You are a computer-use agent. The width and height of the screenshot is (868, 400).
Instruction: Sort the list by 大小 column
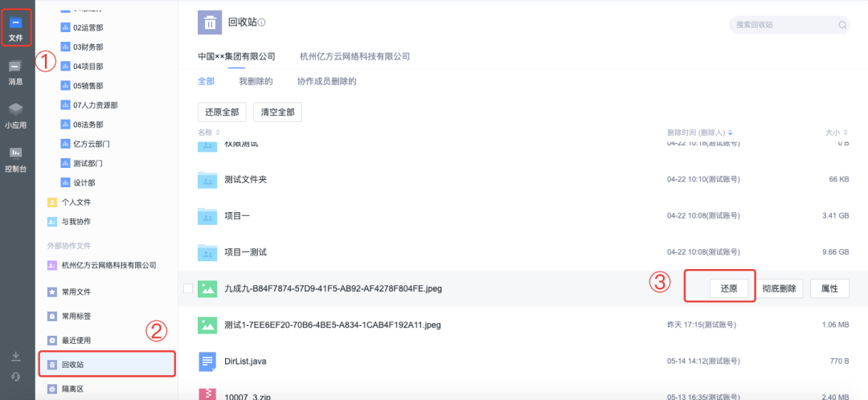point(837,133)
